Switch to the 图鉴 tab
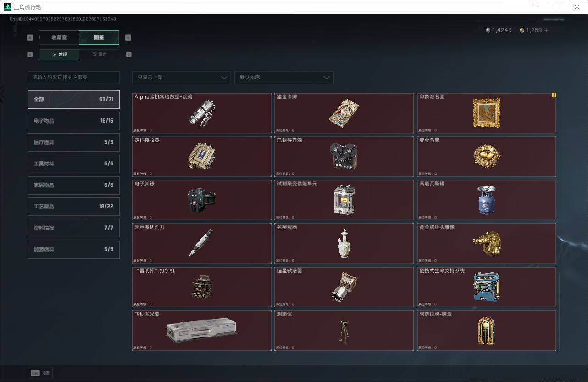Screen dimensions: 588x382 [99, 37]
